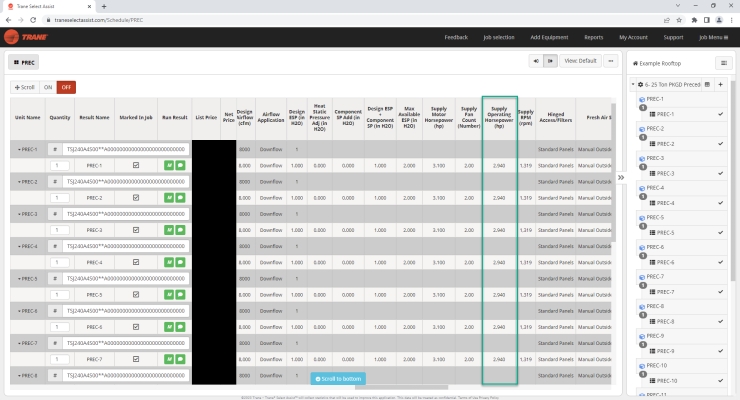Open the Job Menu
Image resolution: width=740 pixels, height=400 pixels.
point(713,37)
